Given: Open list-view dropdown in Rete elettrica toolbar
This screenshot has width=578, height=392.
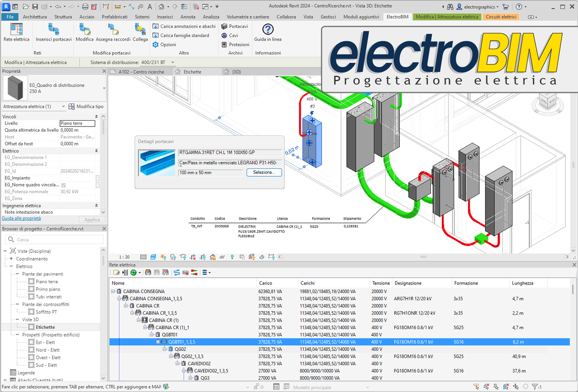Looking at the screenshot, I should pyautogui.click(x=206, y=273).
